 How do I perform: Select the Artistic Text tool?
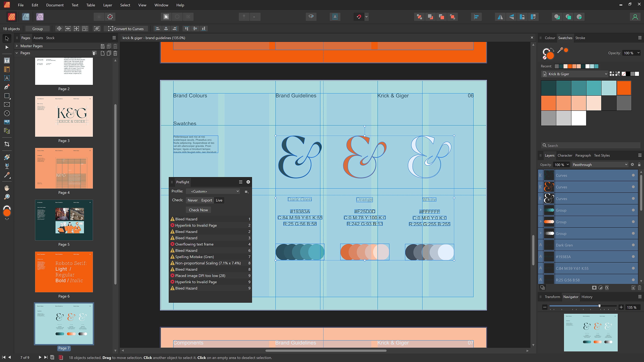[x=7, y=78]
